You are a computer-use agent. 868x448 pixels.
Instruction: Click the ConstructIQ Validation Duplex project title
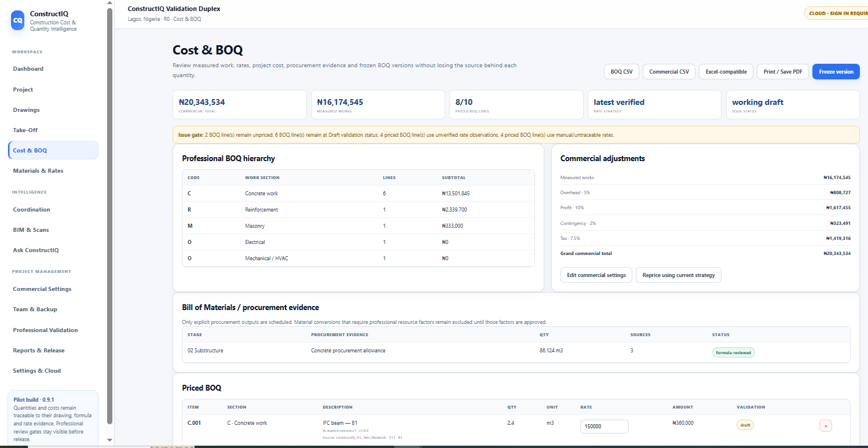click(174, 9)
